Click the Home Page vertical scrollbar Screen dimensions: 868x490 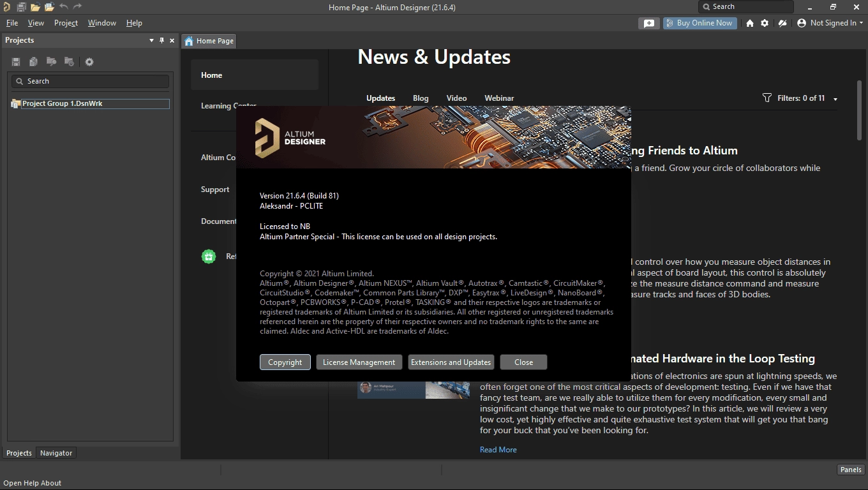coord(859,110)
